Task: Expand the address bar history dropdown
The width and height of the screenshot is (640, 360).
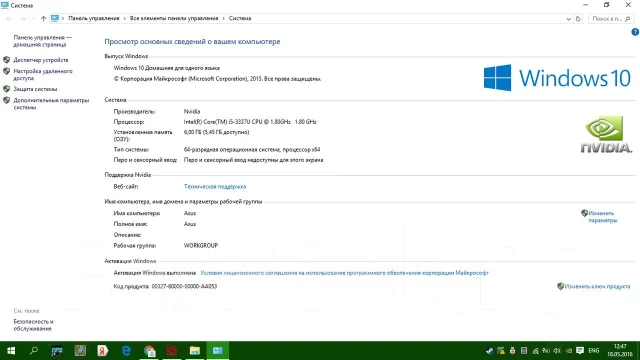Action: tap(569, 19)
